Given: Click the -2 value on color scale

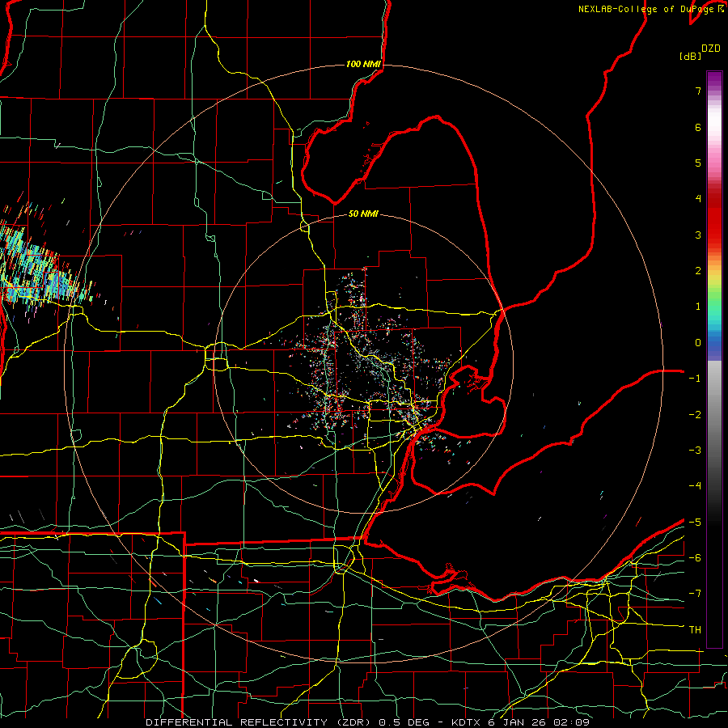Looking at the screenshot, I should coord(695,415).
